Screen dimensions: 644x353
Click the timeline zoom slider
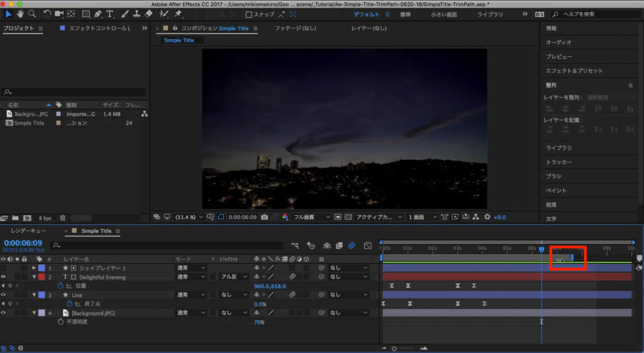[394, 348]
